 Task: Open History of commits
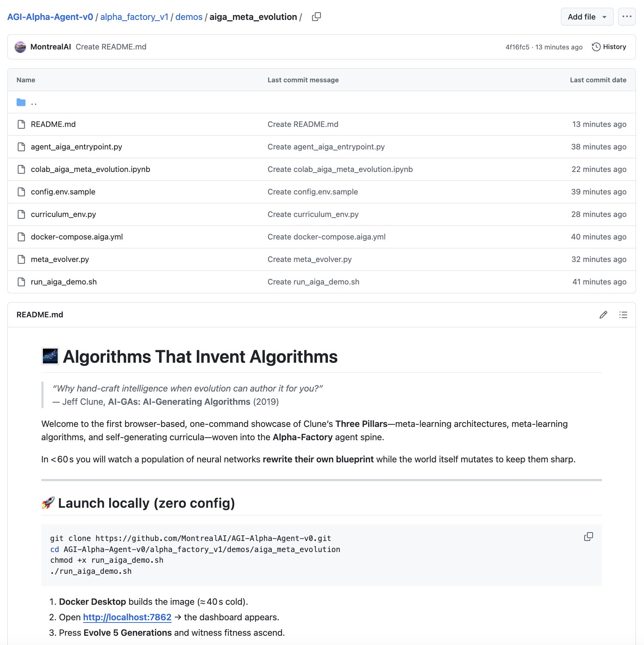click(x=609, y=47)
